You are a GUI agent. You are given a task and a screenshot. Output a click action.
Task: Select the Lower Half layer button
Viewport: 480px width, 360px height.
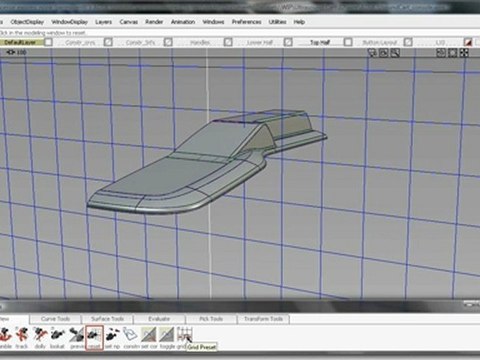[260, 42]
